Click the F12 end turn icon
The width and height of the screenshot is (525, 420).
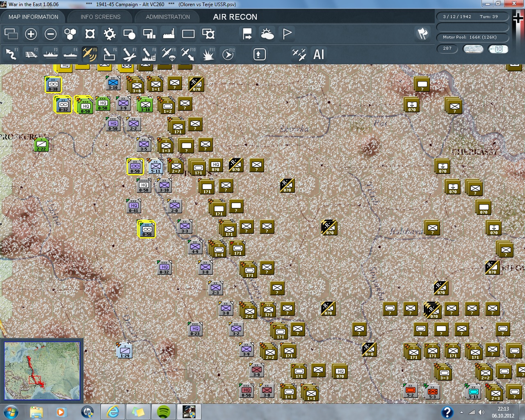(x=228, y=54)
